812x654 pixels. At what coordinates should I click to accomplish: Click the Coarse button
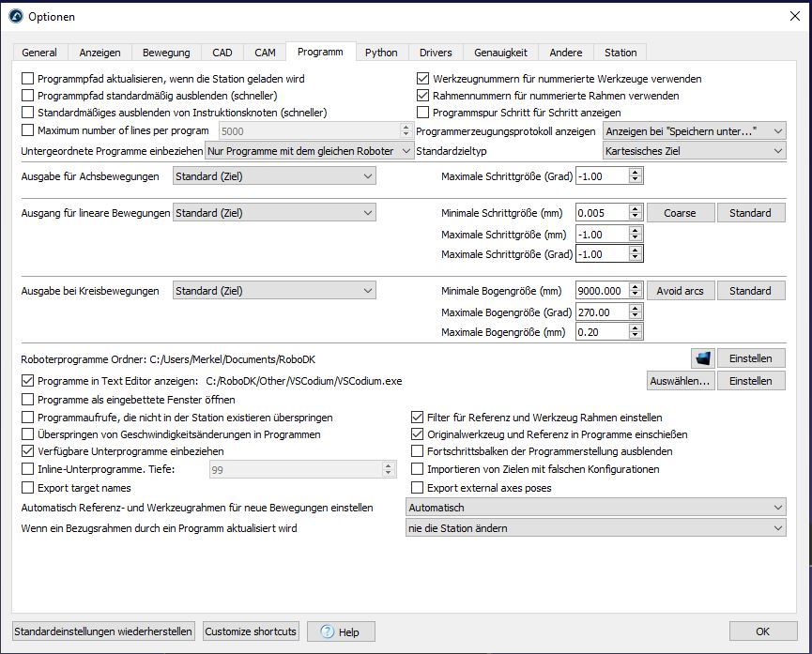(x=680, y=213)
